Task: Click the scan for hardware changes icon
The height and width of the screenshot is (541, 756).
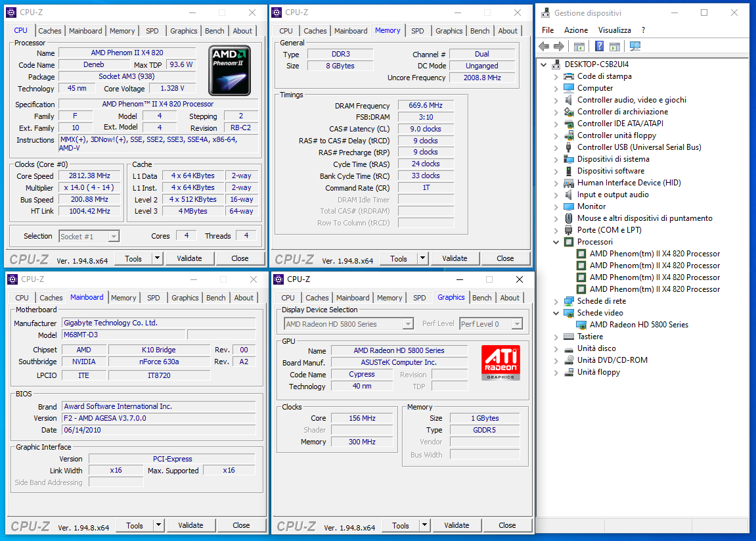Action: pos(634,46)
